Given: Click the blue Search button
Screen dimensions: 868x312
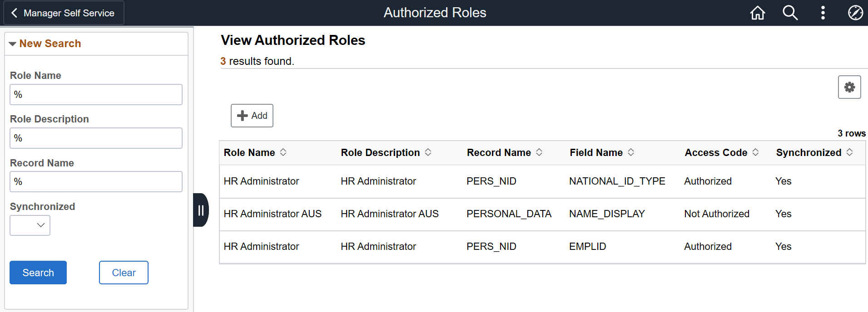Looking at the screenshot, I should [x=38, y=273].
